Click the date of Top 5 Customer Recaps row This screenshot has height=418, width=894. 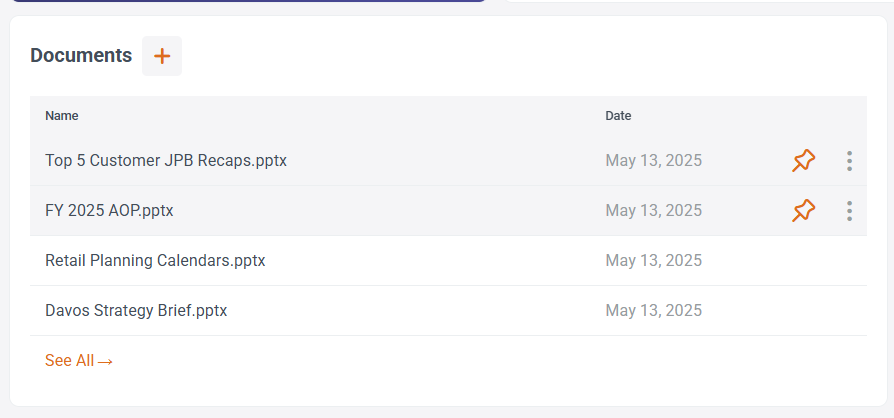(653, 161)
